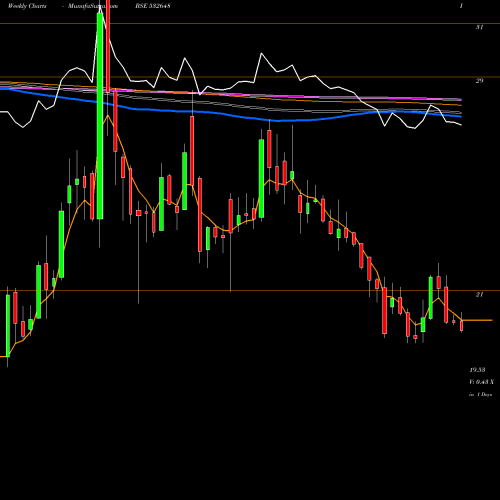This screenshot has height=500, width=500.
Task: Click the 'Weekly Charts' title text
Action: tap(27, 6)
